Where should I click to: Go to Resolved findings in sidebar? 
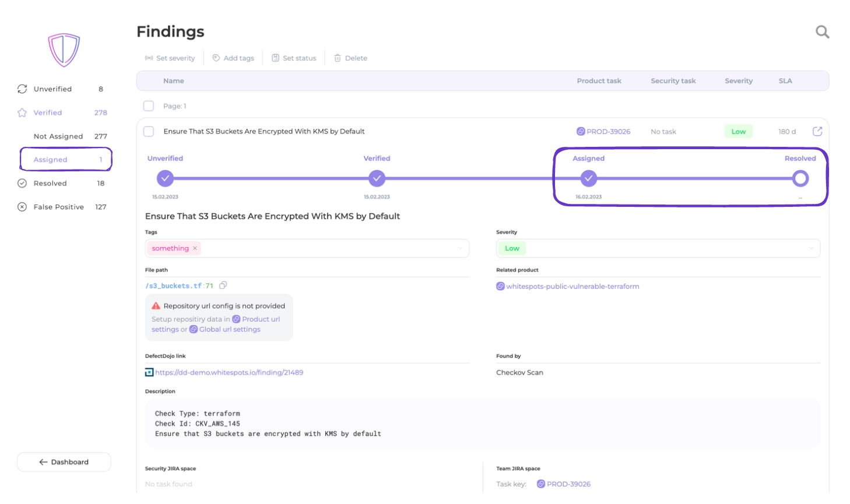click(50, 184)
